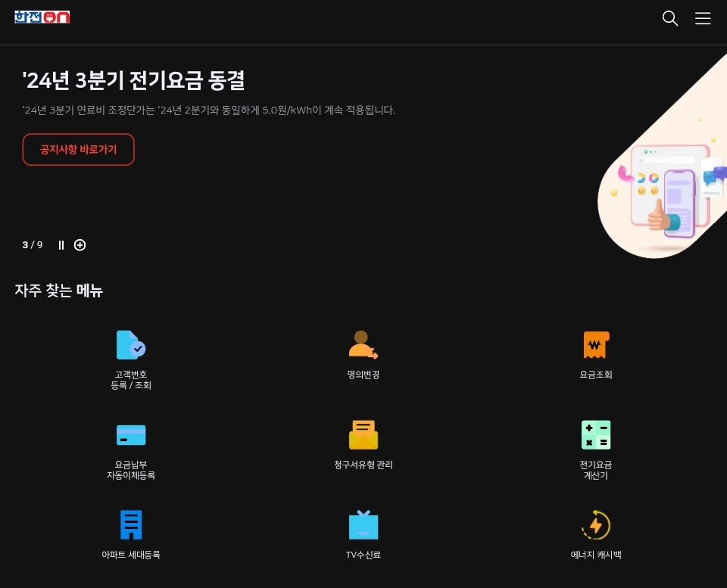
Task: Click the 자주 찾는 메뉴 heading
Action: [x=59, y=291]
